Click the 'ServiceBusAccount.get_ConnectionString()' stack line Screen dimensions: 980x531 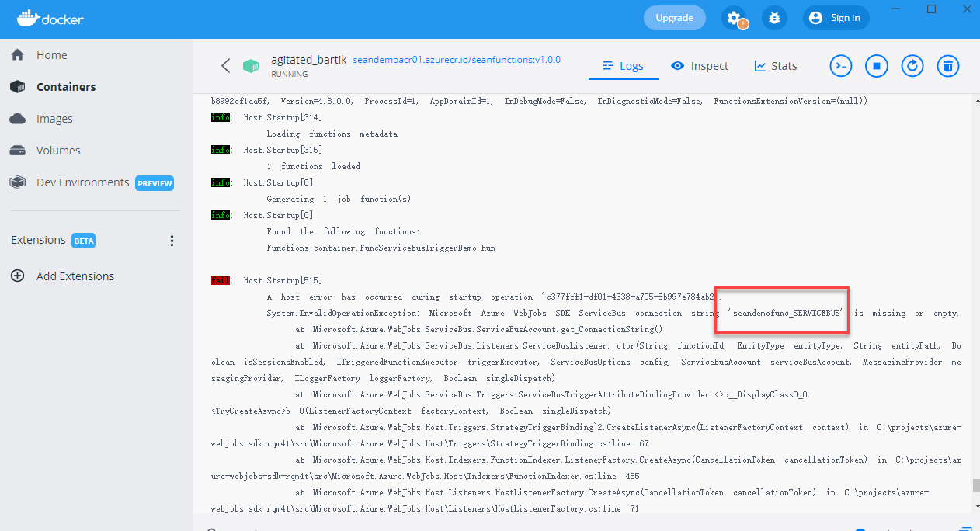[x=479, y=329]
